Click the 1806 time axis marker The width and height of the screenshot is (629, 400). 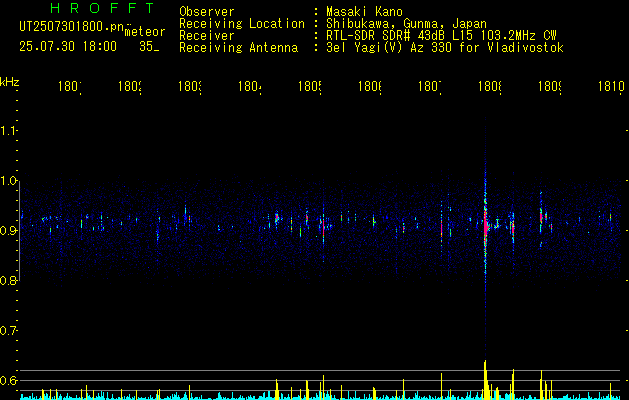point(369,86)
